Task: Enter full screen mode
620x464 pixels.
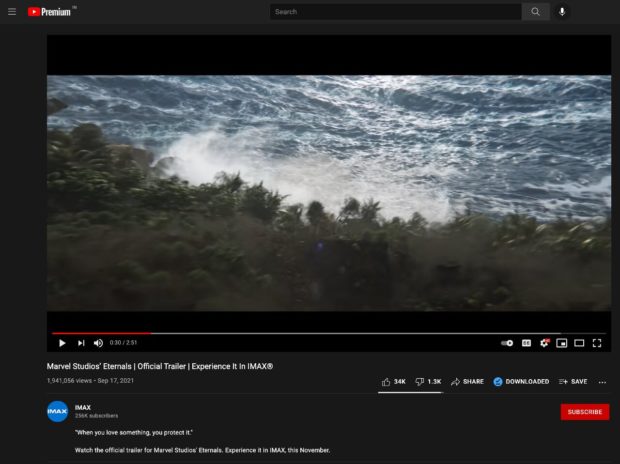Action: [597, 343]
